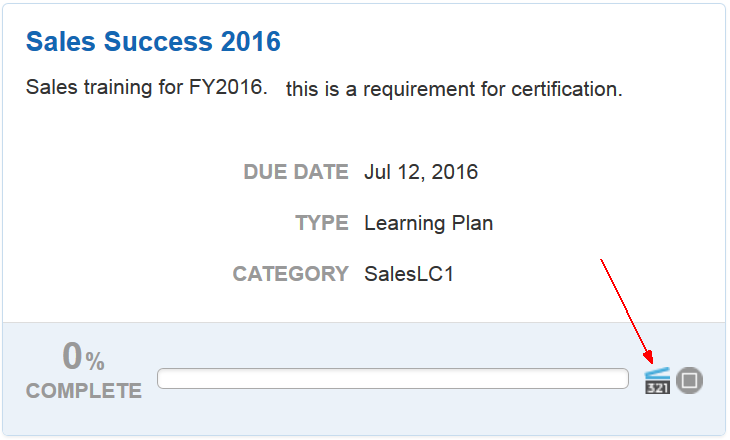Click the empty completion progress bar

(392, 379)
